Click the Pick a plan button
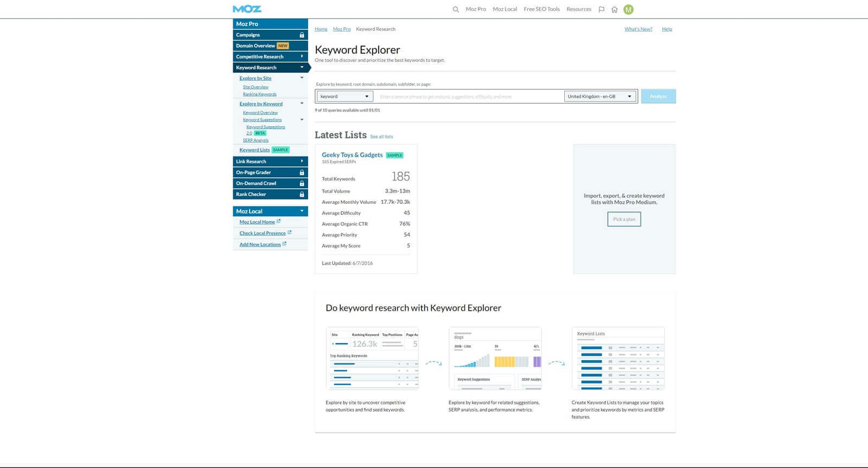Screen dimensions: 868x468 624,219
